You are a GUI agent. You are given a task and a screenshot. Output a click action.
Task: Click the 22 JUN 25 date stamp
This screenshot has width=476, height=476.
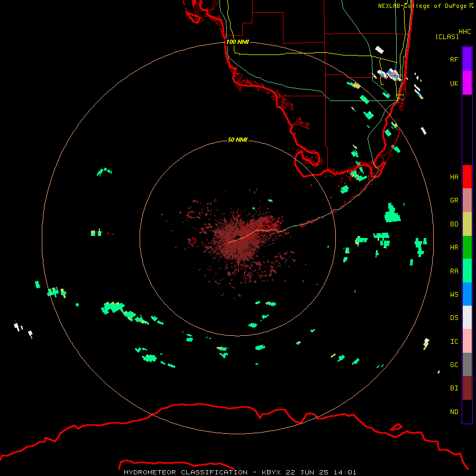307,472
